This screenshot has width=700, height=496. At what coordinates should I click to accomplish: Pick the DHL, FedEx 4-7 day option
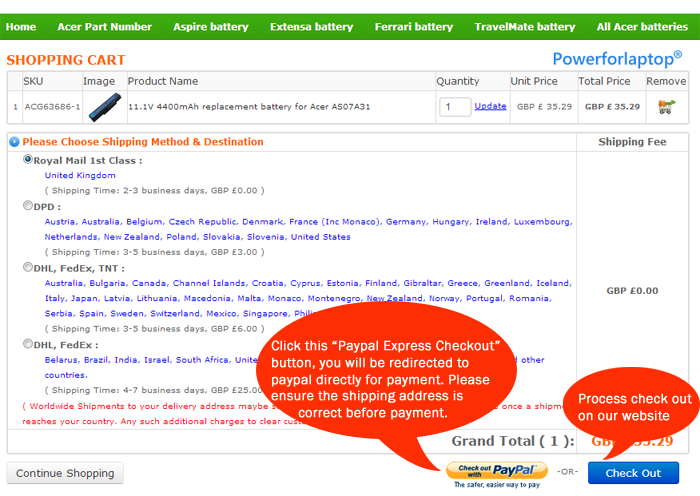tap(28, 344)
